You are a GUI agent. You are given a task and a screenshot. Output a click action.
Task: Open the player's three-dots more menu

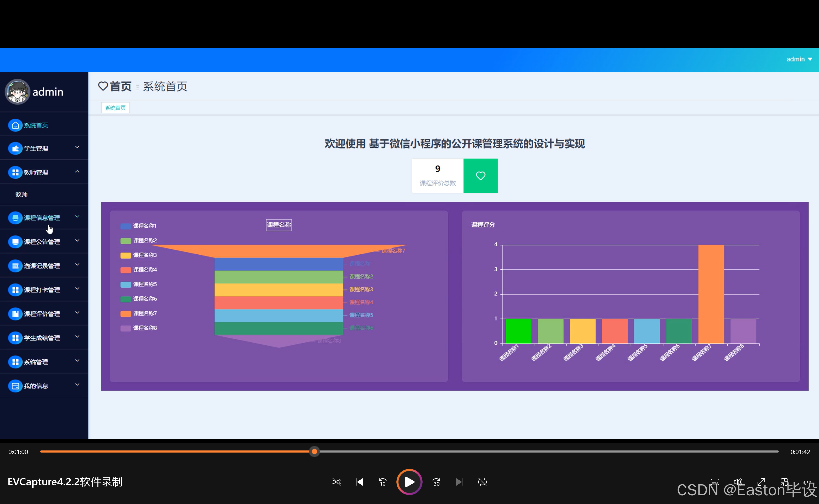(x=807, y=482)
